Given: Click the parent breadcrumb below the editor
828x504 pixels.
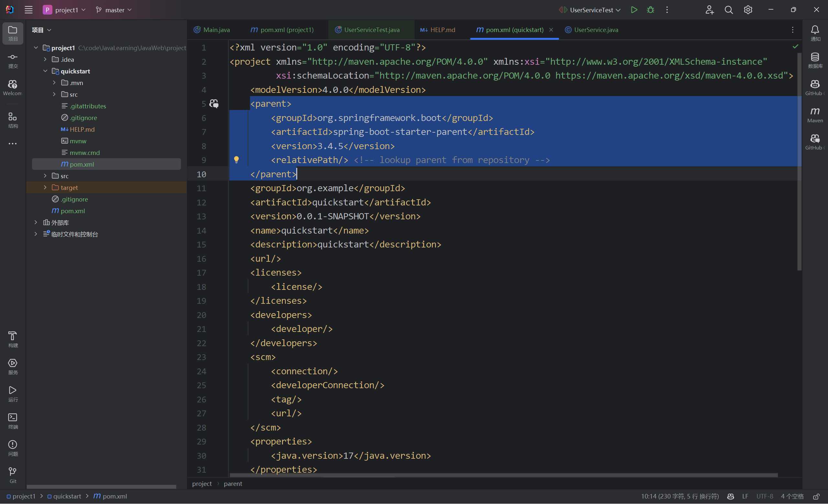Looking at the screenshot, I should click(x=233, y=484).
